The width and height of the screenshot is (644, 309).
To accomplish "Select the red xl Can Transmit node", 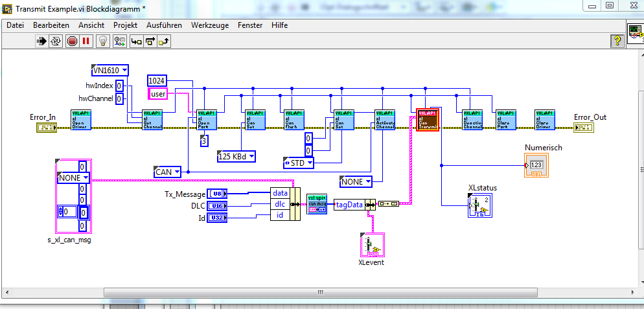I will [428, 120].
